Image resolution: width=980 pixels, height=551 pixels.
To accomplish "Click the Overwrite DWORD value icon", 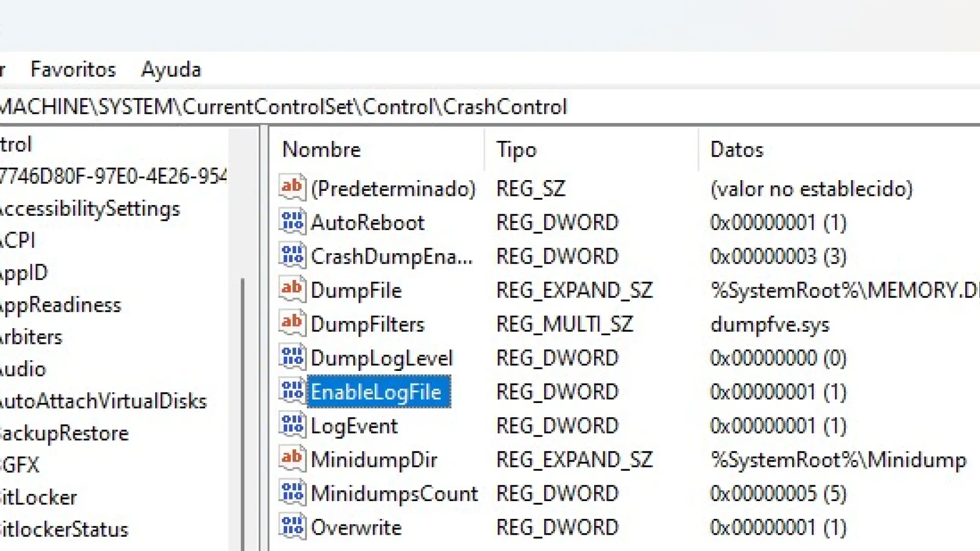I will 292,527.
